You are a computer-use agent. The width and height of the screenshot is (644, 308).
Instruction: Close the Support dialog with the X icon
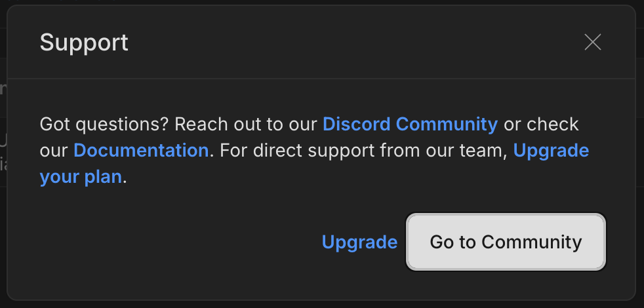[593, 42]
